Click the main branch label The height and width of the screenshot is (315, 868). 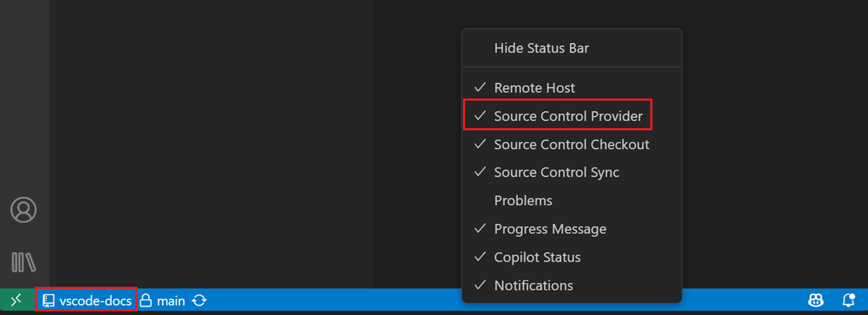171,300
